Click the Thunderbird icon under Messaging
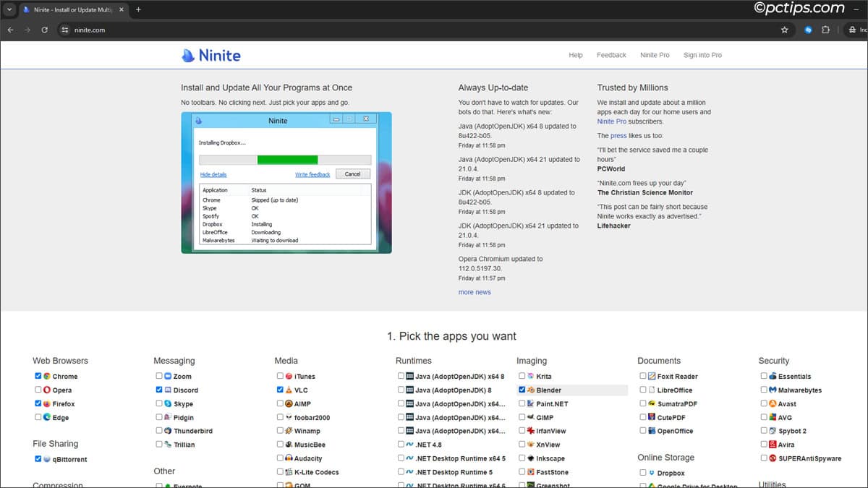The image size is (868, 488). [x=168, y=431]
